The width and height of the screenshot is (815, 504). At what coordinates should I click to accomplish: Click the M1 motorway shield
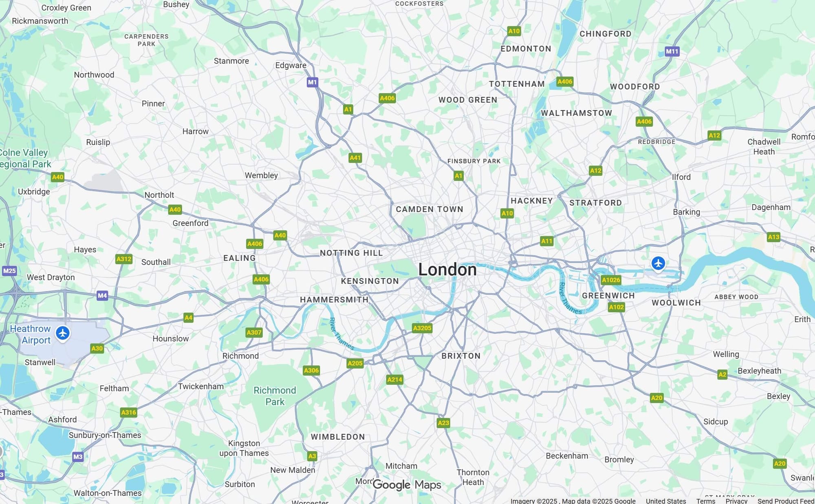tap(312, 82)
